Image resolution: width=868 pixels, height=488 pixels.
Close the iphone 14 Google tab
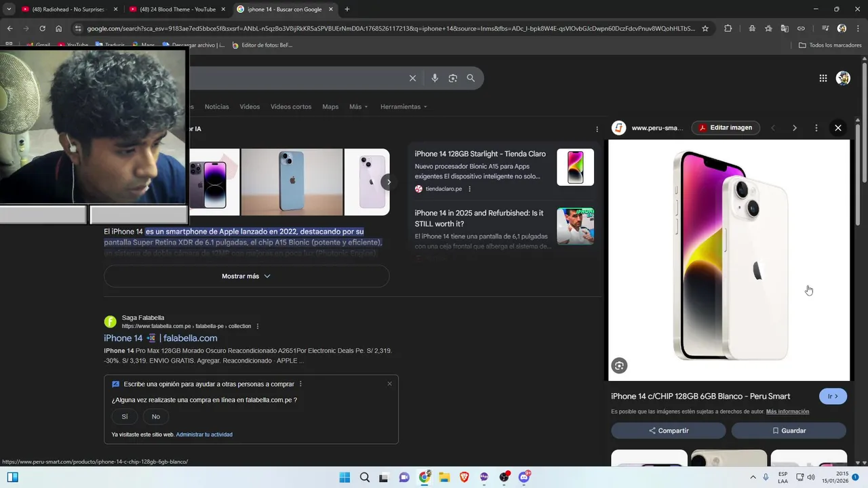click(x=331, y=9)
